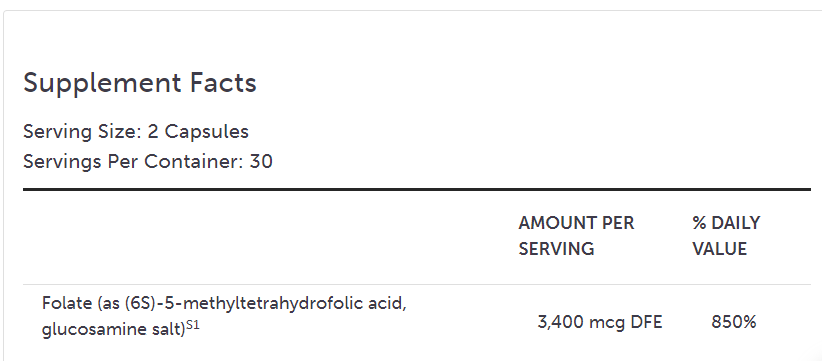The image size is (822, 361).
Task: Select the 2 Capsules serving value
Action: click(x=198, y=132)
